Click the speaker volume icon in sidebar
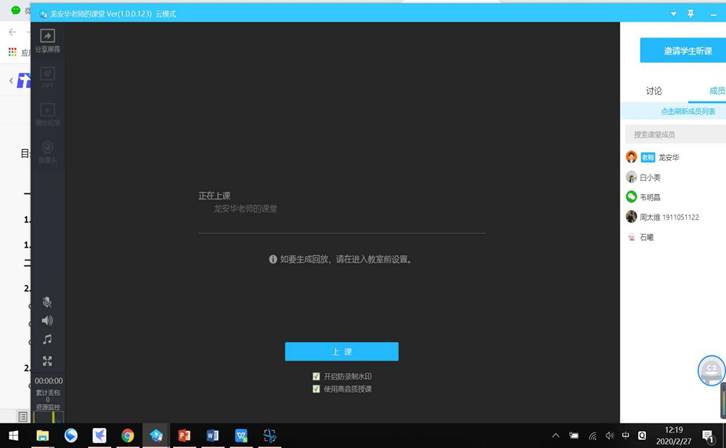Viewport: 726px width, 448px height. [47, 321]
